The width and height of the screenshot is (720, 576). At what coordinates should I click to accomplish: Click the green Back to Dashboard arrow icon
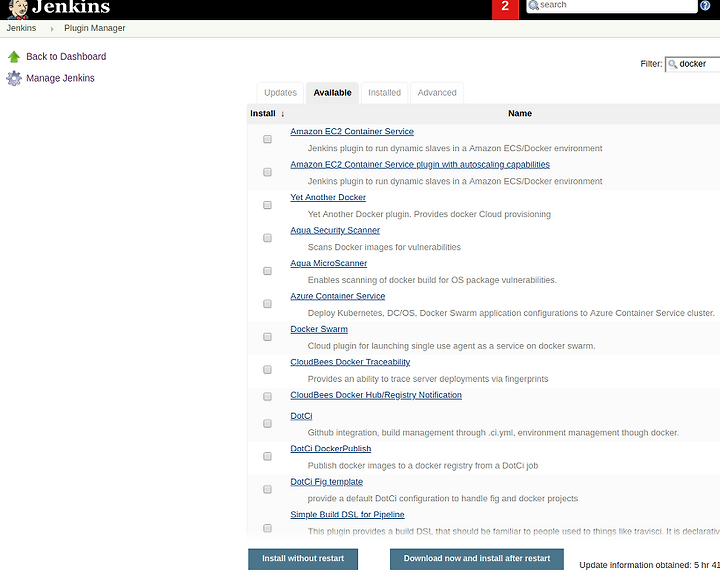click(14, 56)
